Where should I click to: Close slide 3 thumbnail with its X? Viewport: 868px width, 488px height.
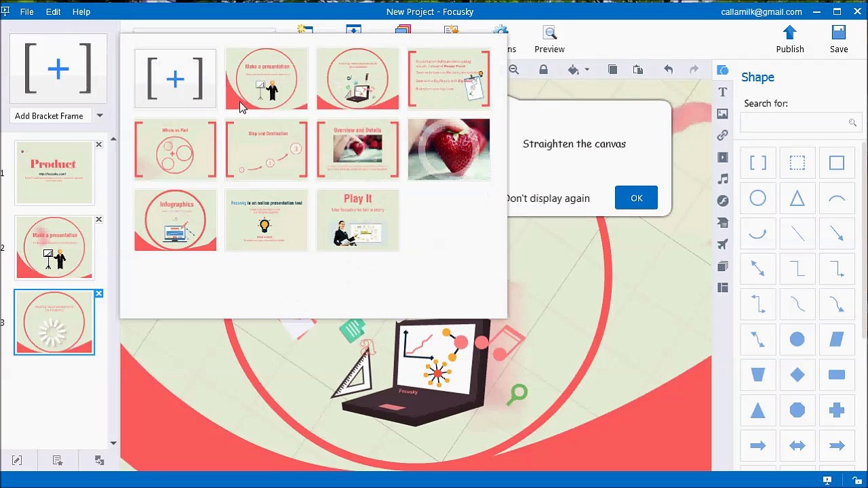coord(98,293)
